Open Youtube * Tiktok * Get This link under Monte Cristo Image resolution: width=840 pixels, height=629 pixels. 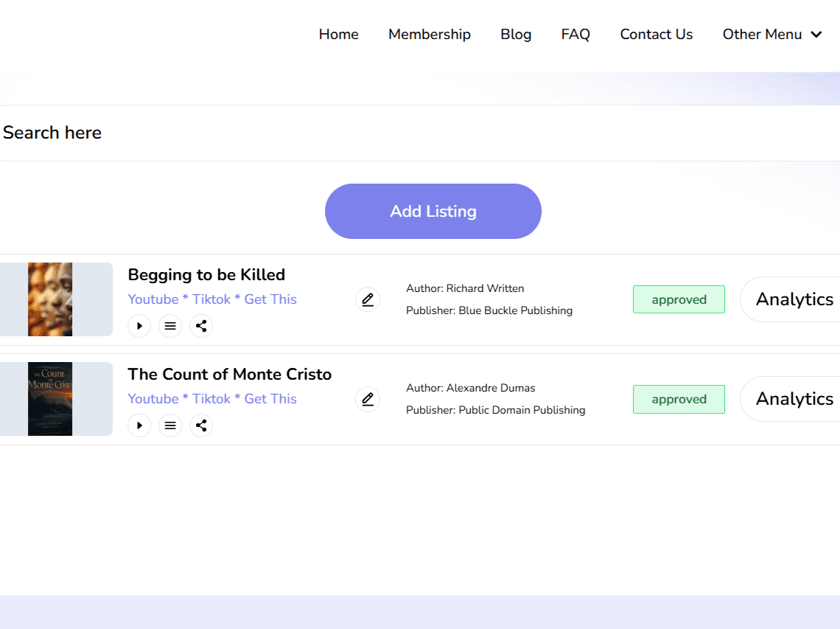point(212,399)
